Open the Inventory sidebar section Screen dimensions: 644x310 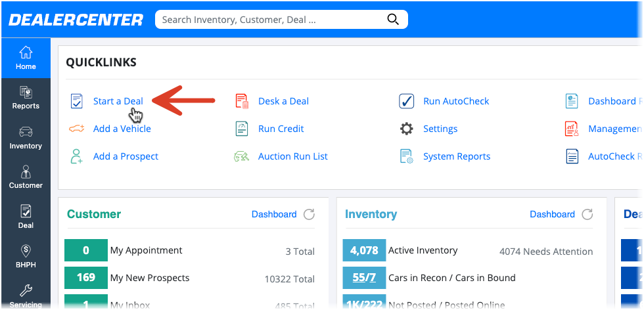point(26,138)
